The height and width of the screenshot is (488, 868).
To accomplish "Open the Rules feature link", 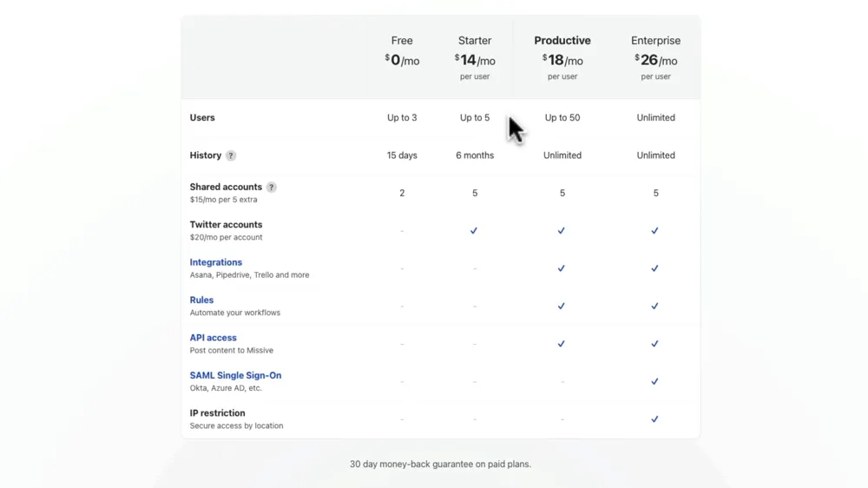I will click(x=201, y=300).
